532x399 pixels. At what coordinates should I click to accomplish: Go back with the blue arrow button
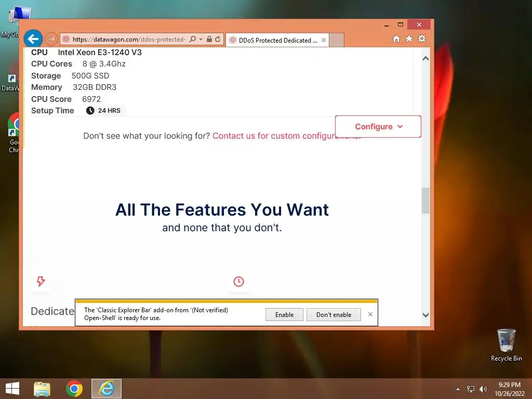33,39
